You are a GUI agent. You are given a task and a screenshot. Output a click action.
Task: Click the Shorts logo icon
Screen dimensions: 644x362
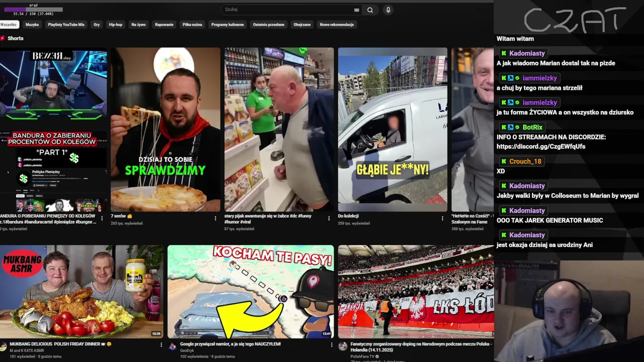point(3,38)
